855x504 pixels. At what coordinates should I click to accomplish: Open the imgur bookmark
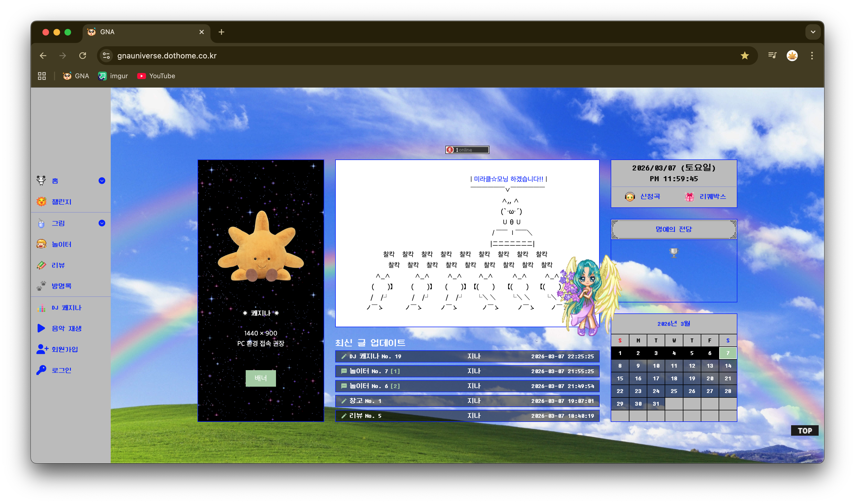tap(113, 76)
